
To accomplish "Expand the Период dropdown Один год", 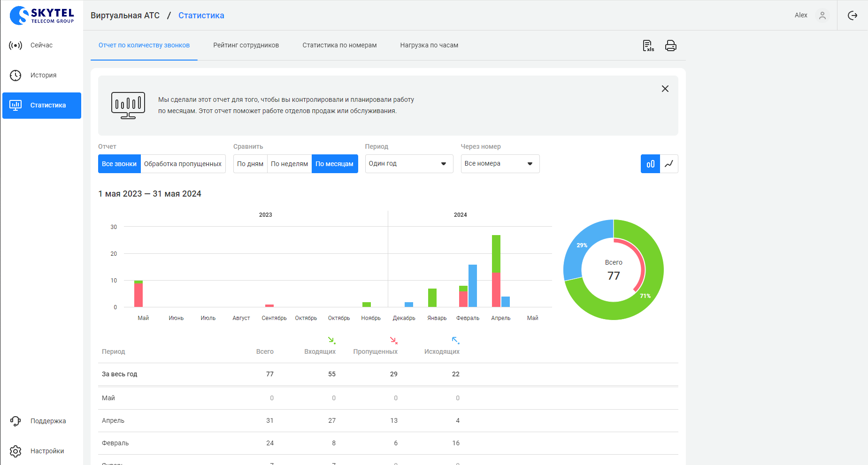I will pos(408,164).
